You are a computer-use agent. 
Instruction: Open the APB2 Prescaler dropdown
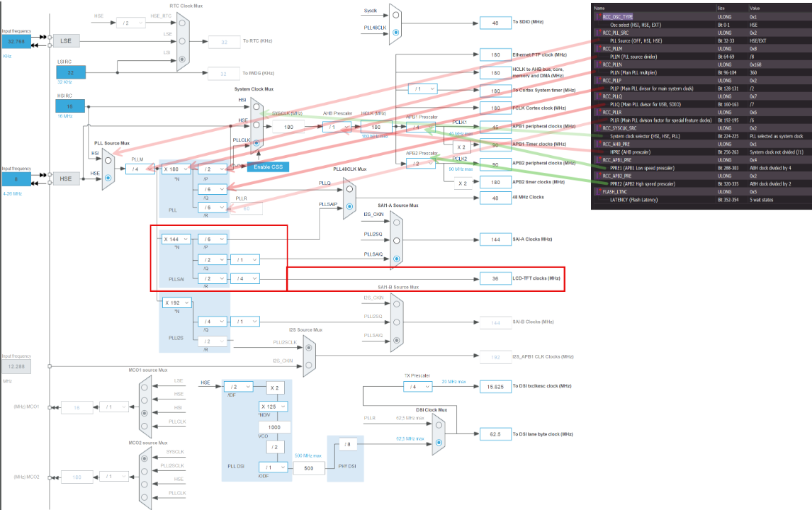coord(421,164)
